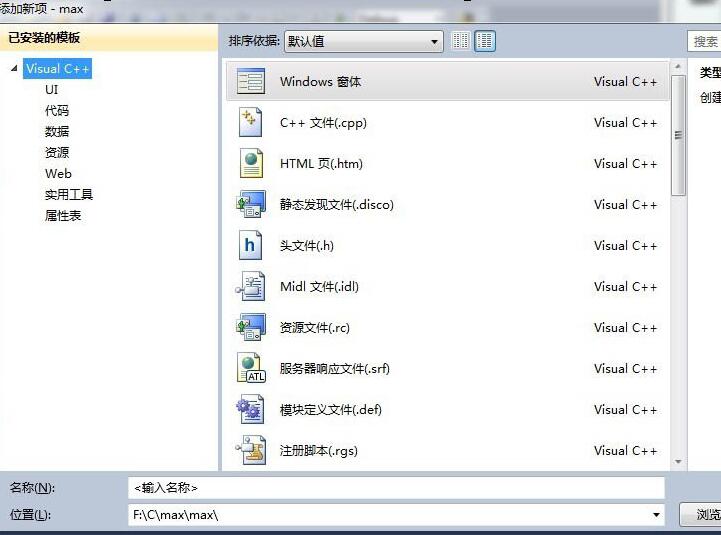This screenshot has width=721, height=535.
Task: Select 资源文件(.rc) template text
Action: (x=315, y=328)
